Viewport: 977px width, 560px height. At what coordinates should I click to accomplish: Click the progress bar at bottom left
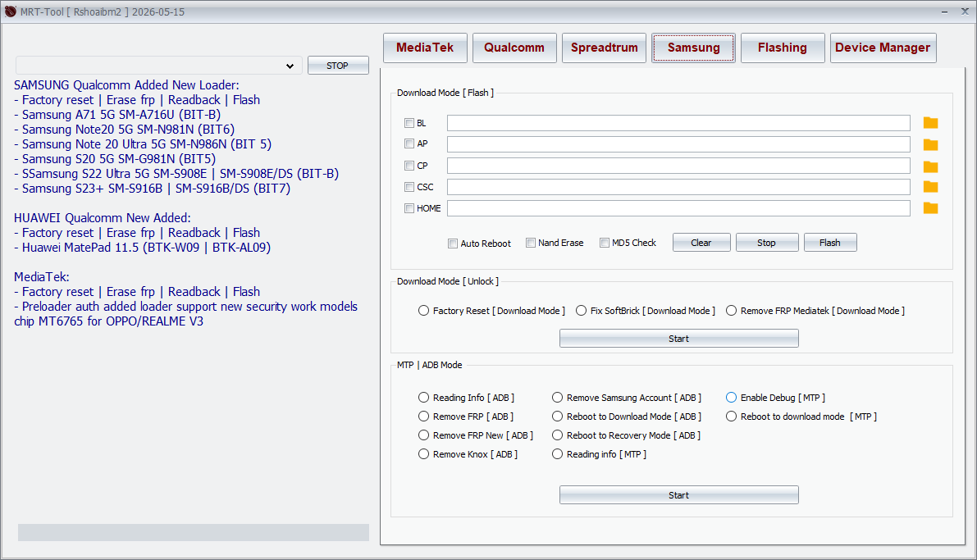194,533
